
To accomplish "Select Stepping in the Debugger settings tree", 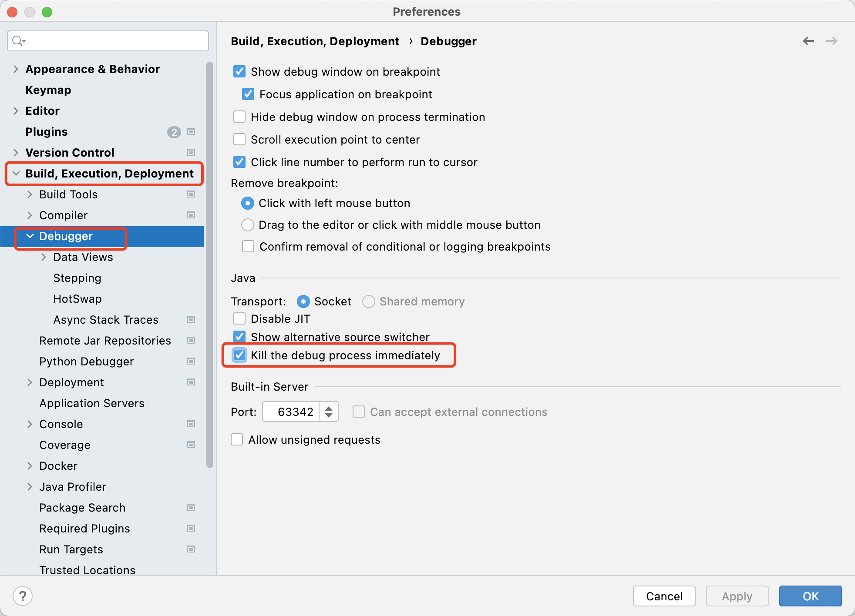I will (77, 278).
